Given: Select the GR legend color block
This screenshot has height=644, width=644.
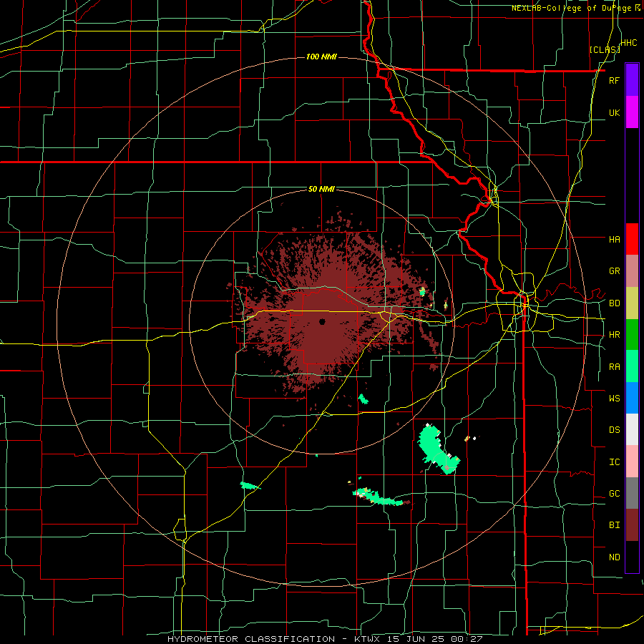Looking at the screenshot, I should (x=632, y=271).
